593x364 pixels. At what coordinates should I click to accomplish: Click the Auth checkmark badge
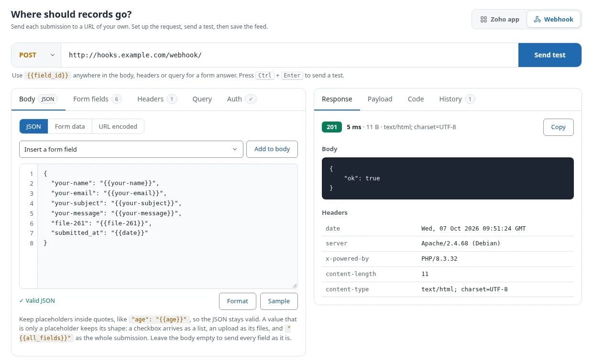pyautogui.click(x=251, y=99)
